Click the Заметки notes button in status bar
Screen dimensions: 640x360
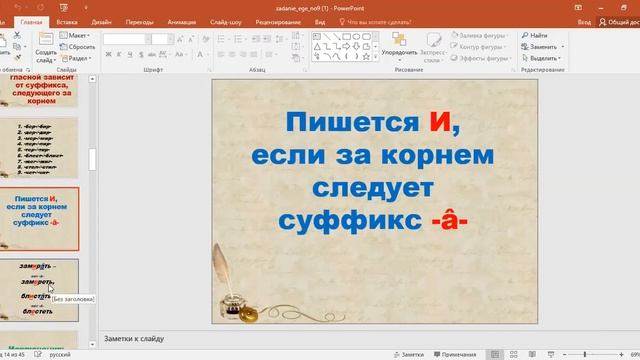coord(409,355)
